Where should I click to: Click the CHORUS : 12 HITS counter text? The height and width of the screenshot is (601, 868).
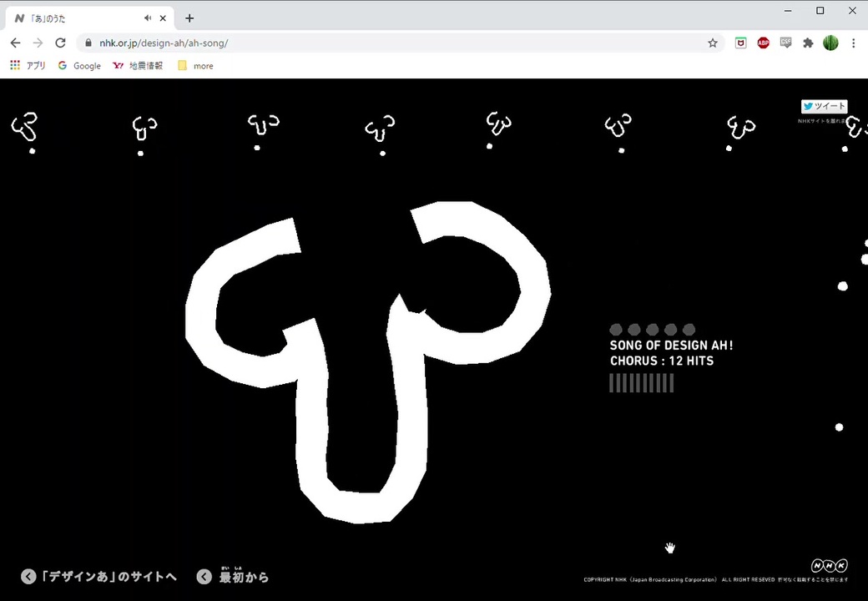coord(662,361)
